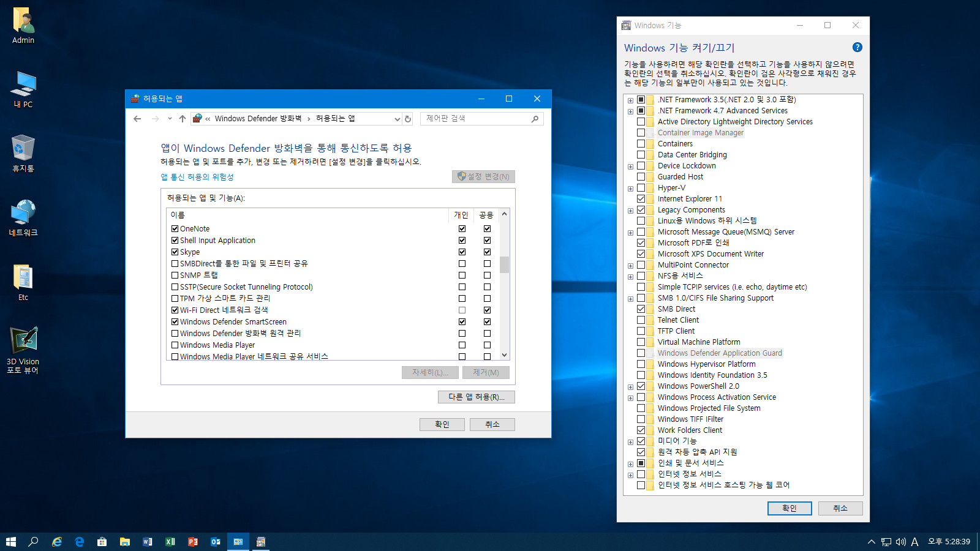Click the search magnifier in 제어판 검색

(x=535, y=119)
